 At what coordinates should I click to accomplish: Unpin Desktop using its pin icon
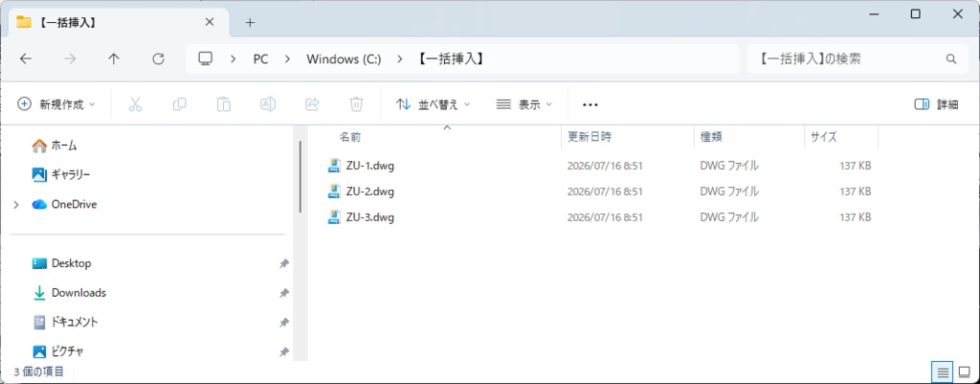[283, 264]
